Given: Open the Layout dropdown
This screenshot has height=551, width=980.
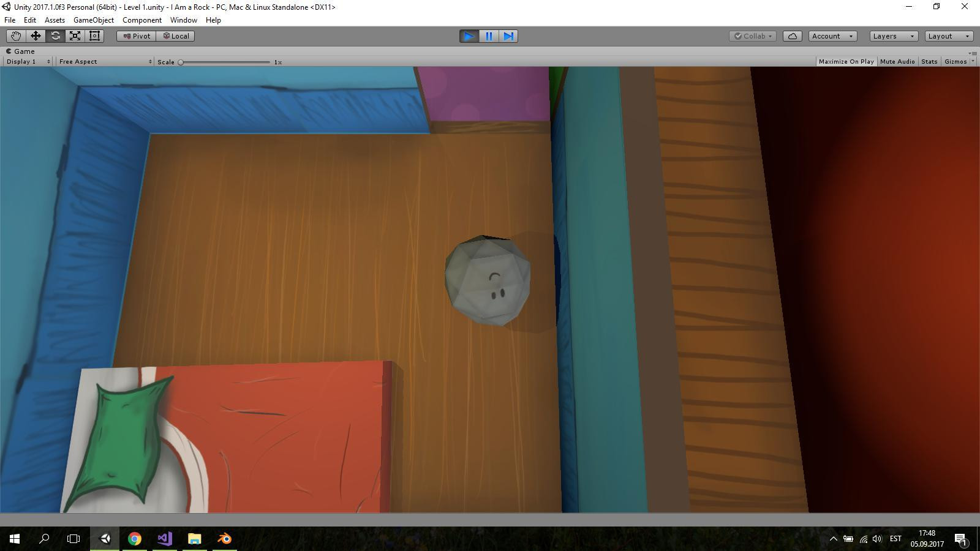Looking at the screenshot, I should point(949,36).
